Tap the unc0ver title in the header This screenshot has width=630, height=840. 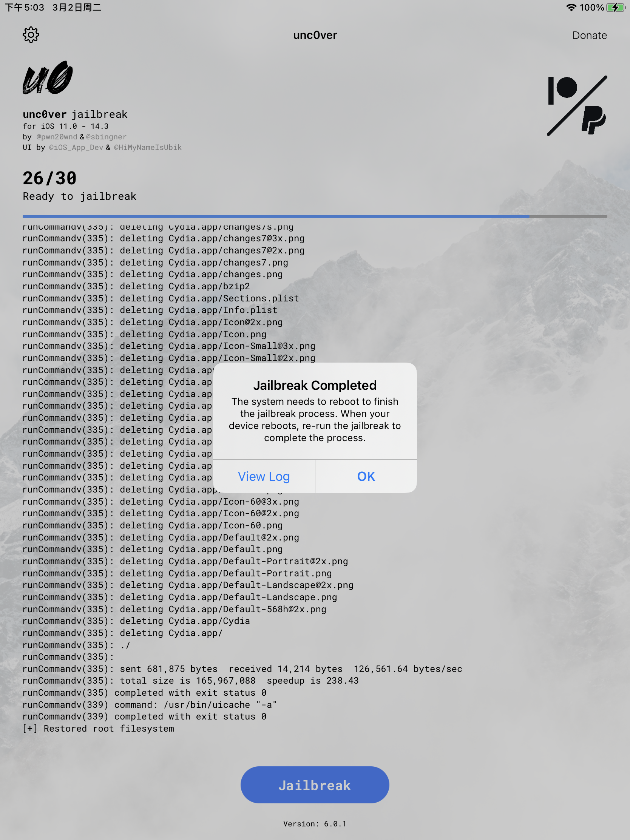click(314, 34)
